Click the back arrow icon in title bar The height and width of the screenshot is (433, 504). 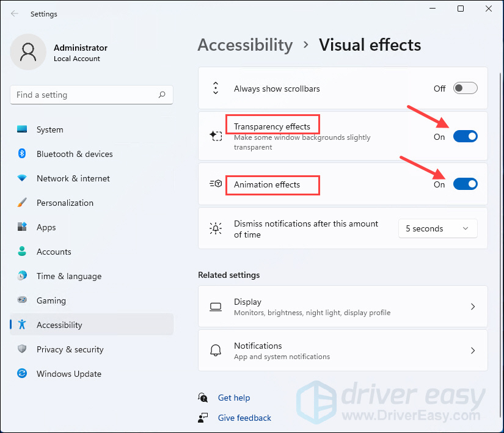coord(15,13)
